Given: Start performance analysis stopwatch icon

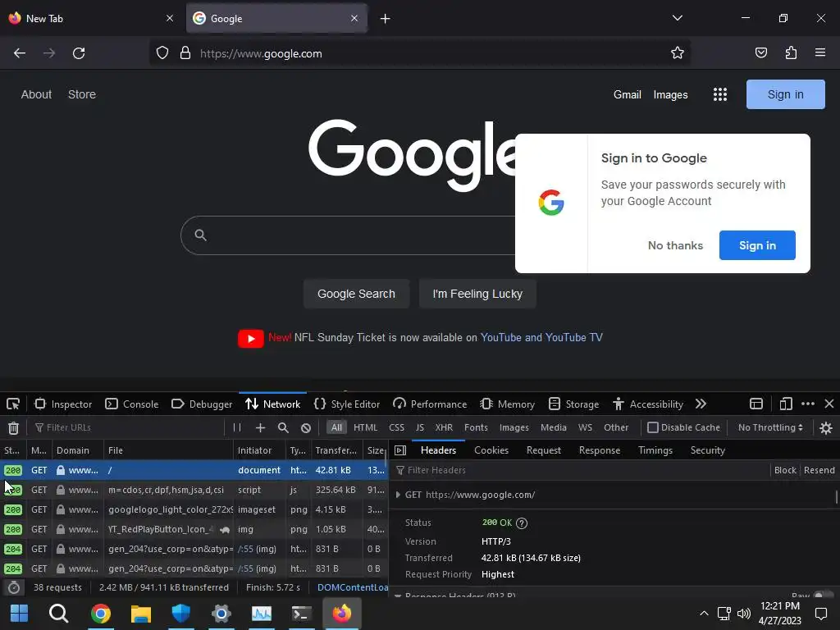Looking at the screenshot, I should (14, 587).
